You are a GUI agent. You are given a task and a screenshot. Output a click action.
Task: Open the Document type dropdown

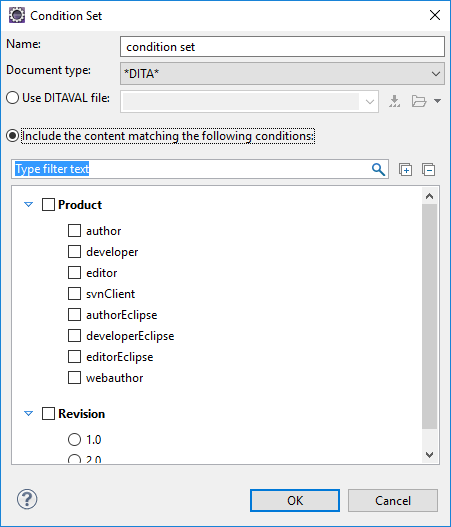tap(282, 74)
